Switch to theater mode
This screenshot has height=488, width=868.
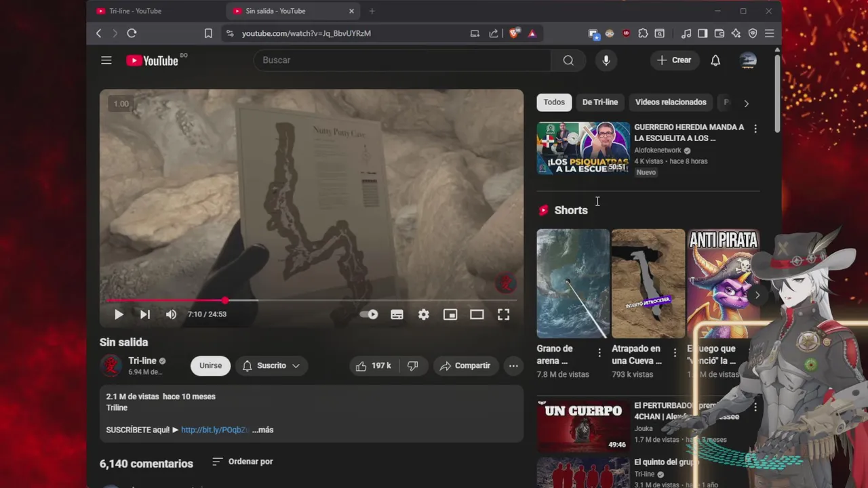(x=477, y=314)
